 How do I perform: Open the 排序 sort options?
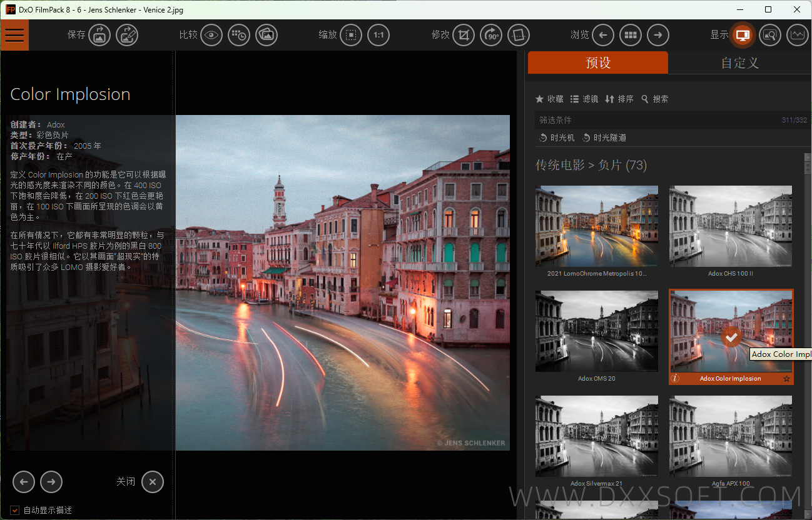(619, 99)
